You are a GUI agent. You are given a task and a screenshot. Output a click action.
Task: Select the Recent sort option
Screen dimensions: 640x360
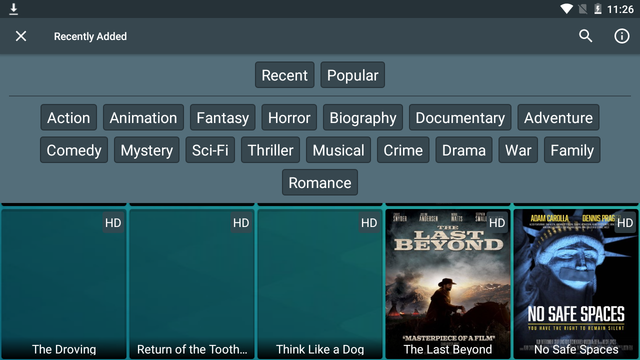[284, 75]
